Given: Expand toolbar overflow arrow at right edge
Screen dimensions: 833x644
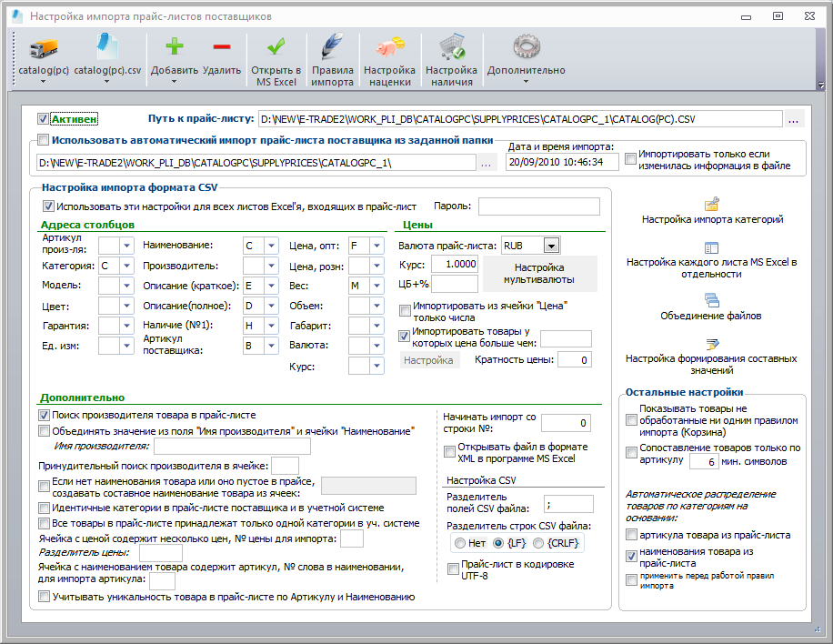Looking at the screenshot, I should point(821,85).
